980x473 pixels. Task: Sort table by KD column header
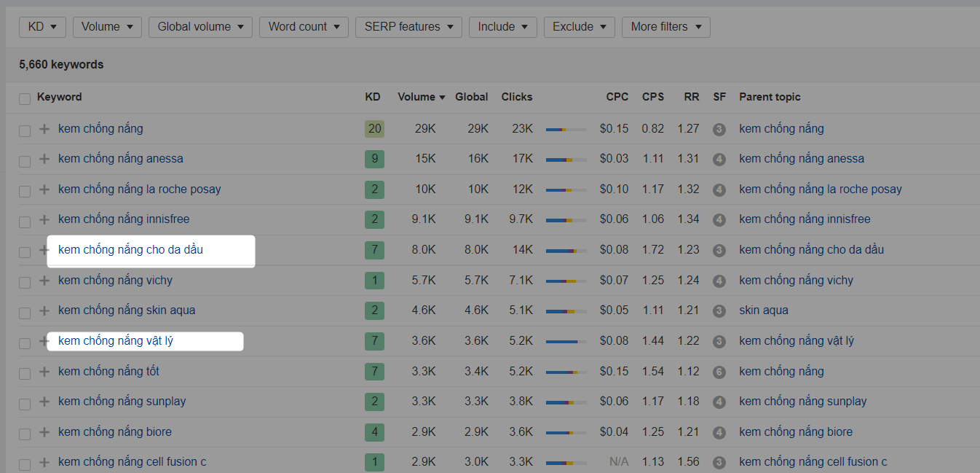(x=372, y=97)
